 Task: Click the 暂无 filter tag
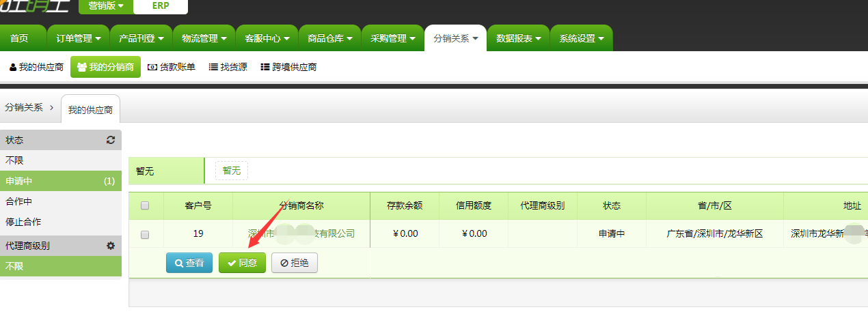pyautogui.click(x=232, y=171)
